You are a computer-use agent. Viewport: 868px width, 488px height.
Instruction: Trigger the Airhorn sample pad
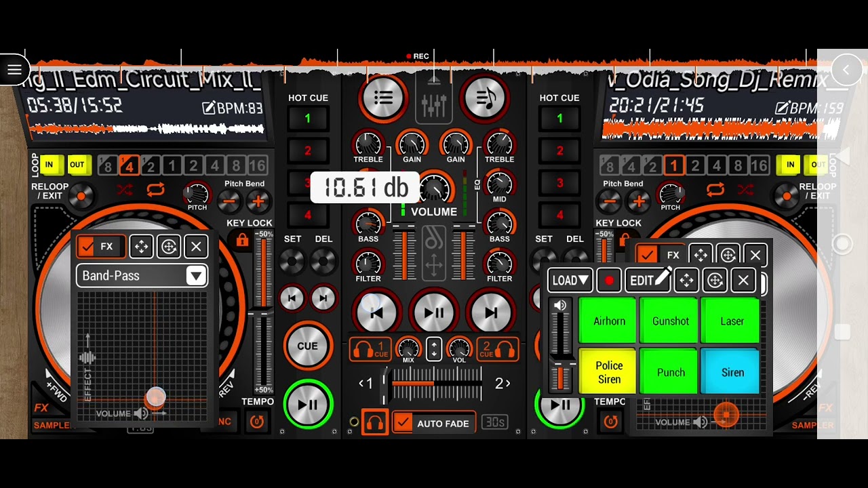pyautogui.click(x=609, y=321)
